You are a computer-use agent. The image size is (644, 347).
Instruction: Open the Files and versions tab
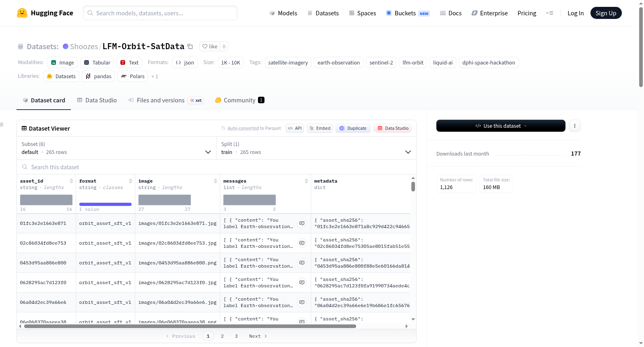(x=166, y=100)
